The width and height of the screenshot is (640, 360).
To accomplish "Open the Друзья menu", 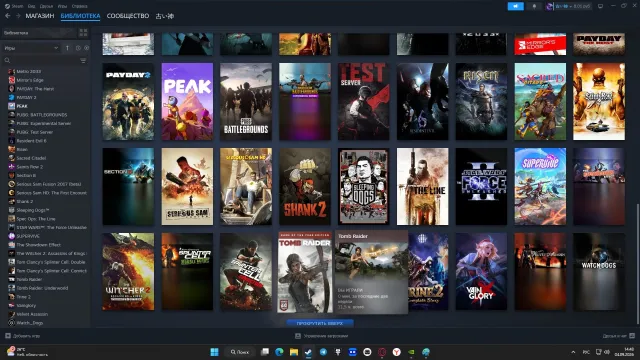I will (x=47, y=6).
